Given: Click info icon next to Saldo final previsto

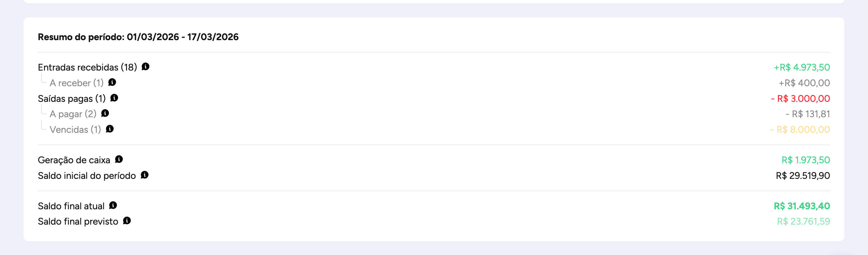Looking at the screenshot, I should tap(127, 221).
